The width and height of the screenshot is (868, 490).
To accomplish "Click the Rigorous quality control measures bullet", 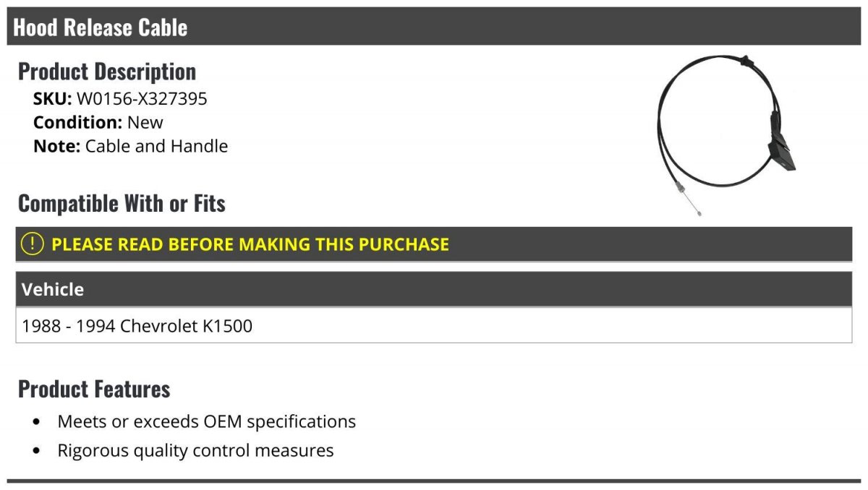I will pos(196,451).
